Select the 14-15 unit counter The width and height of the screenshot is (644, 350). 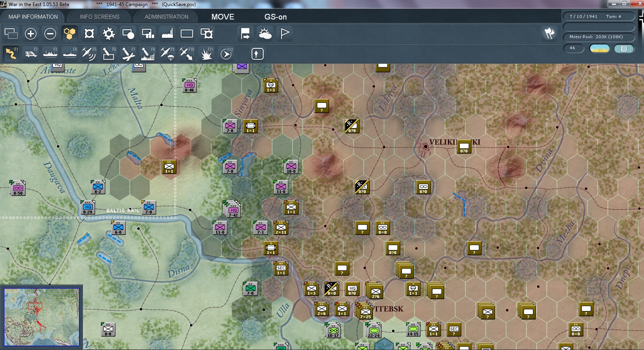coord(413,329)
